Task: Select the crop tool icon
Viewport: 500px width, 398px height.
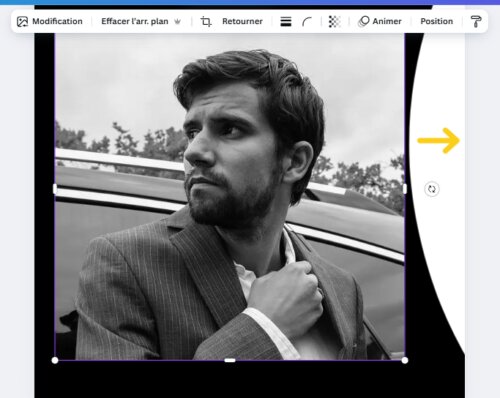Action: [206, 21]
